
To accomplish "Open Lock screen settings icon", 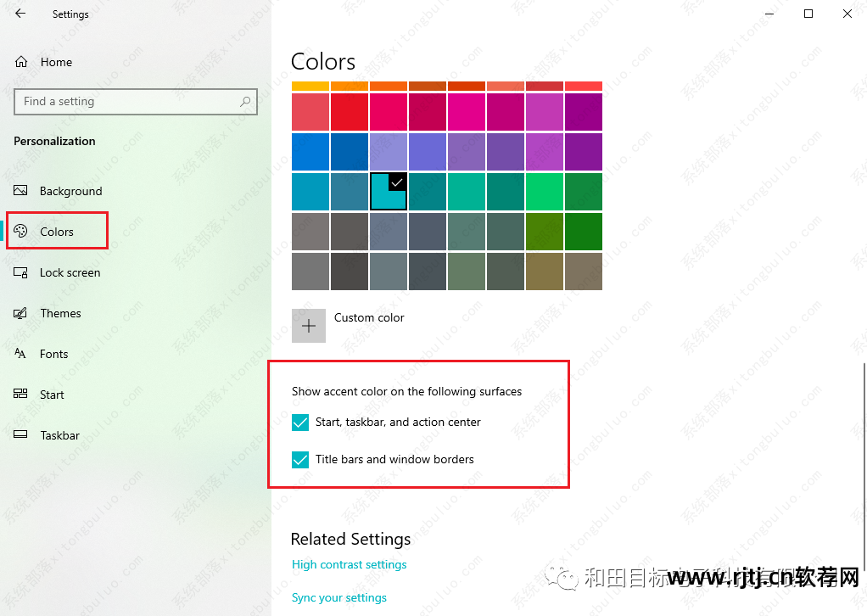I will tap(23, 272).
